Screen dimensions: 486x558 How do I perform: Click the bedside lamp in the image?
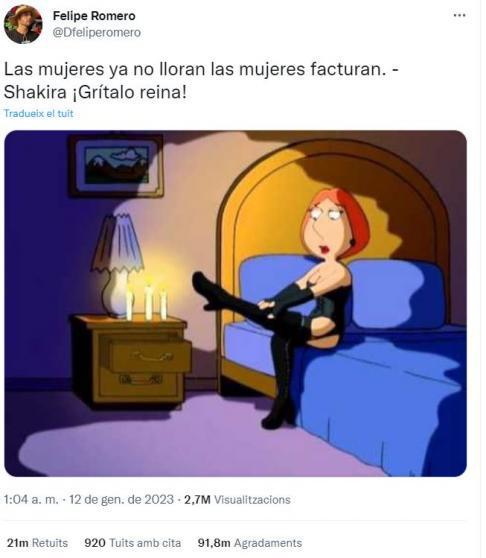[x=117, y=264]
